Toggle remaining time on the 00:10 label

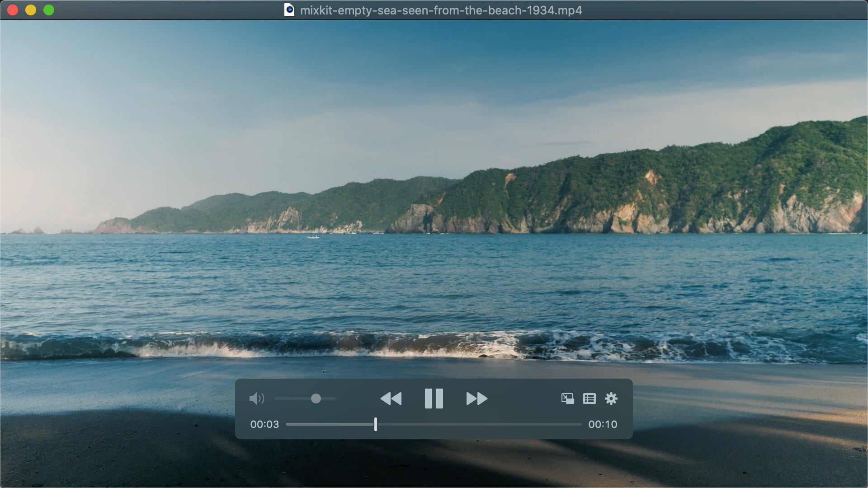pos(603,424)
